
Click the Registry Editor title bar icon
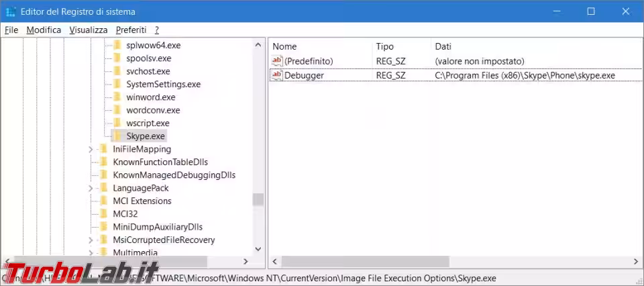tap(11, 12)
